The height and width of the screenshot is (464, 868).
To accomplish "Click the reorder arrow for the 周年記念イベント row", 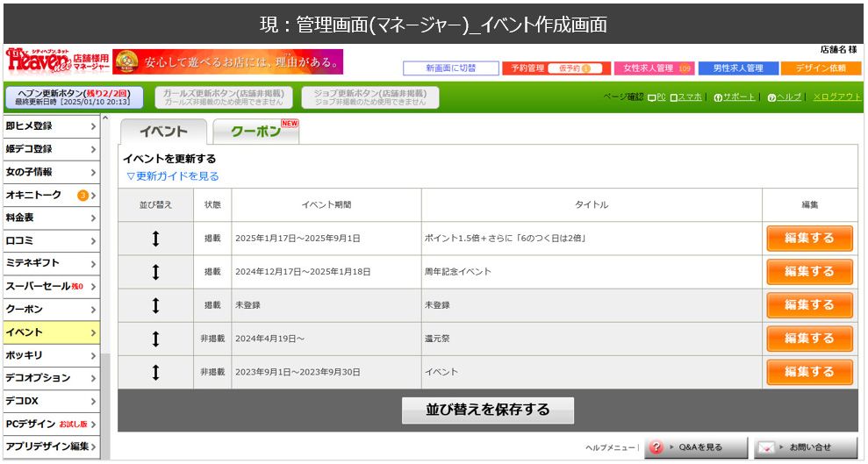I will [155, 272].
